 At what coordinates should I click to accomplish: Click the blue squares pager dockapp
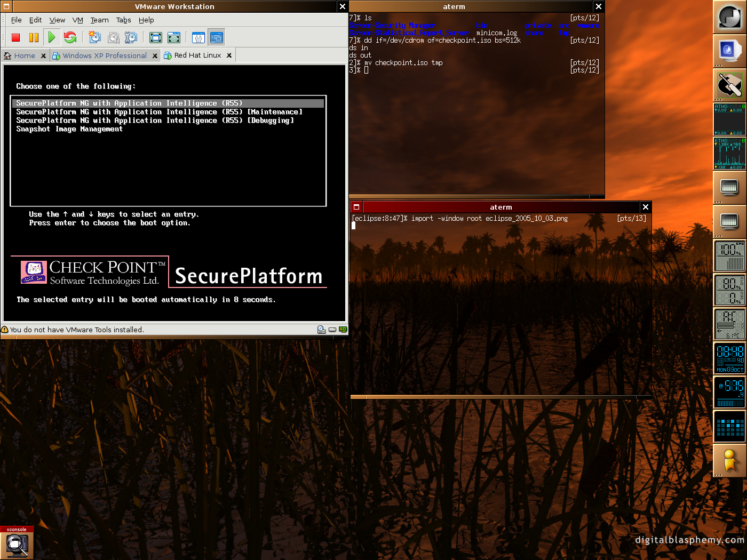click(730, 427)
